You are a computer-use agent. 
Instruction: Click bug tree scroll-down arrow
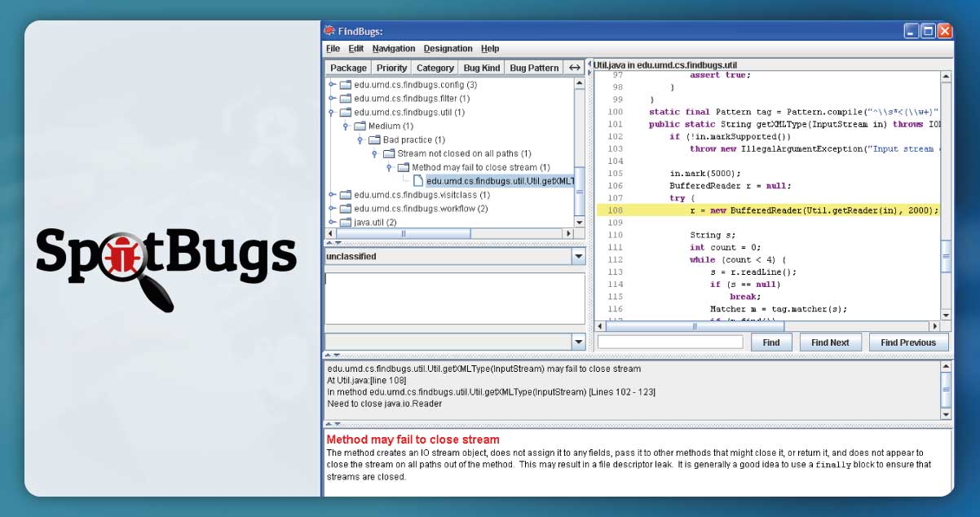pyautogui.click(x=580, y=221)
